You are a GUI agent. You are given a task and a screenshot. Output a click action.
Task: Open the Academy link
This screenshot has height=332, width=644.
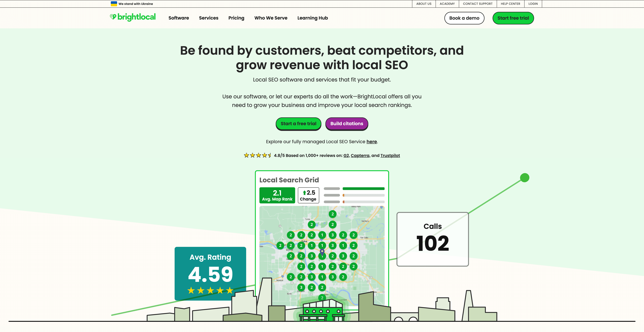447,4
